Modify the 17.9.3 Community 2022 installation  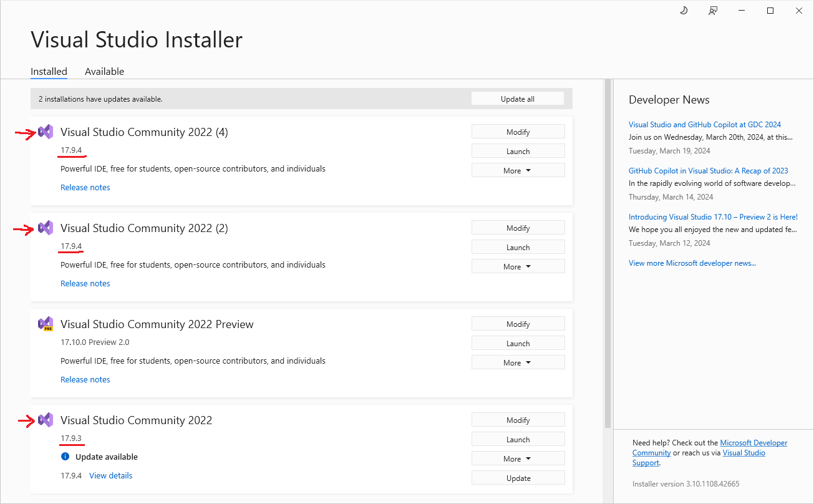tap(518, 420)
